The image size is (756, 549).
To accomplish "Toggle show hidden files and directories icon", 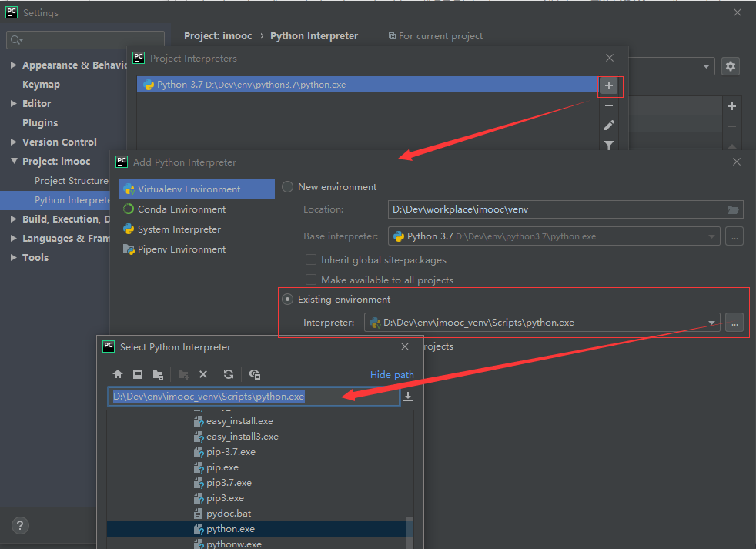I will pyautogui.click(x=255, y=374).
